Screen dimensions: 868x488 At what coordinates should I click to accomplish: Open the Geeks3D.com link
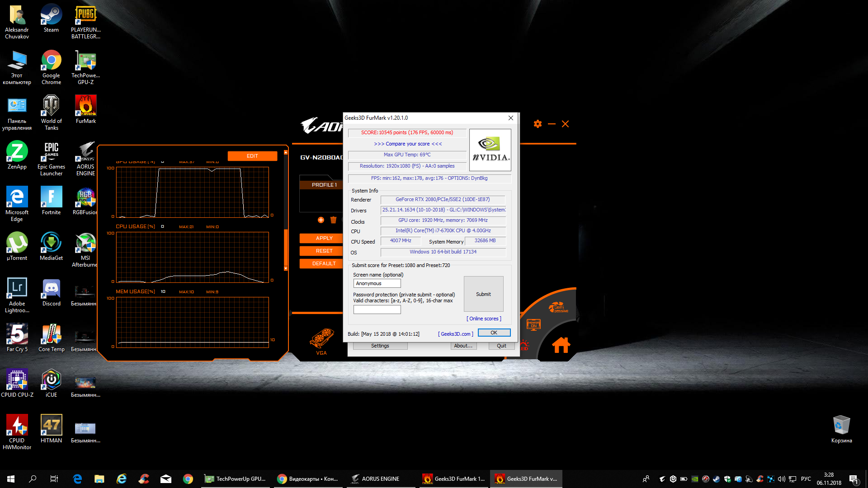456,334
